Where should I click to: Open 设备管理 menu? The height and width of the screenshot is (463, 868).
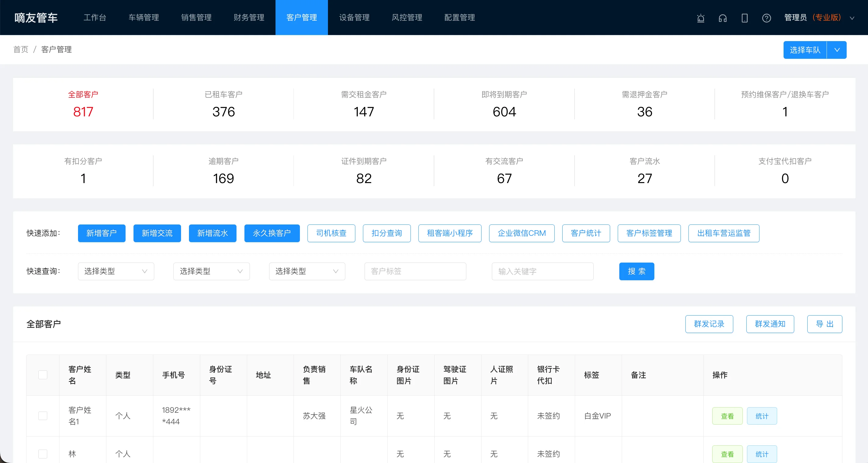pos(354,17)
